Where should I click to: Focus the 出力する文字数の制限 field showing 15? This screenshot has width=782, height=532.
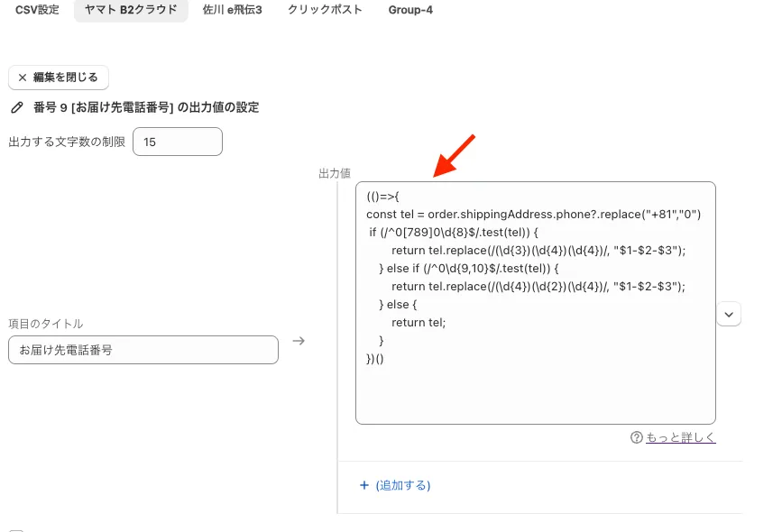(x=177, y=142)
